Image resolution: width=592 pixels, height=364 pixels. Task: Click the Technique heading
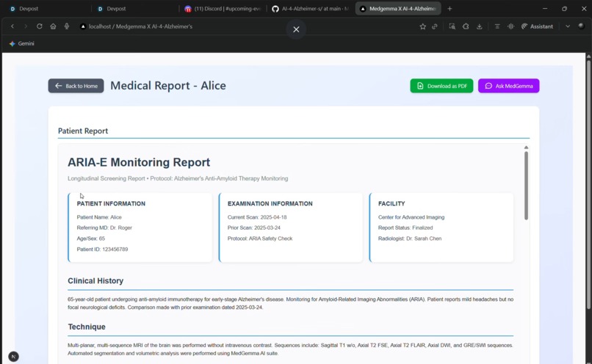pos(87,327)
